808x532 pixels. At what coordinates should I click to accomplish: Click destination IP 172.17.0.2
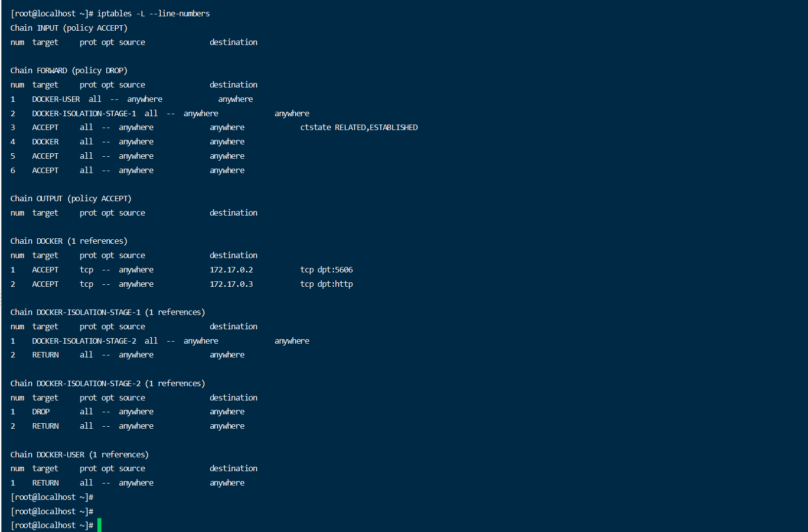[231, 270]
